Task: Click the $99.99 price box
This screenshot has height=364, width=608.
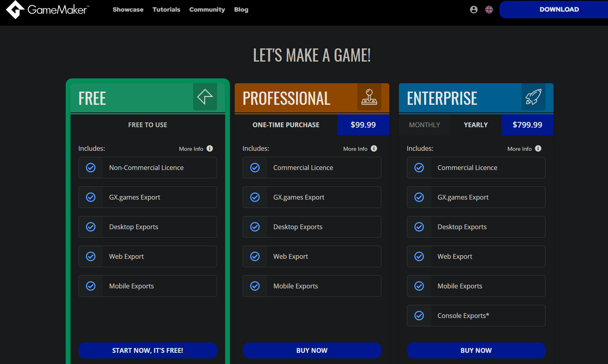Action: coord(363,125)
